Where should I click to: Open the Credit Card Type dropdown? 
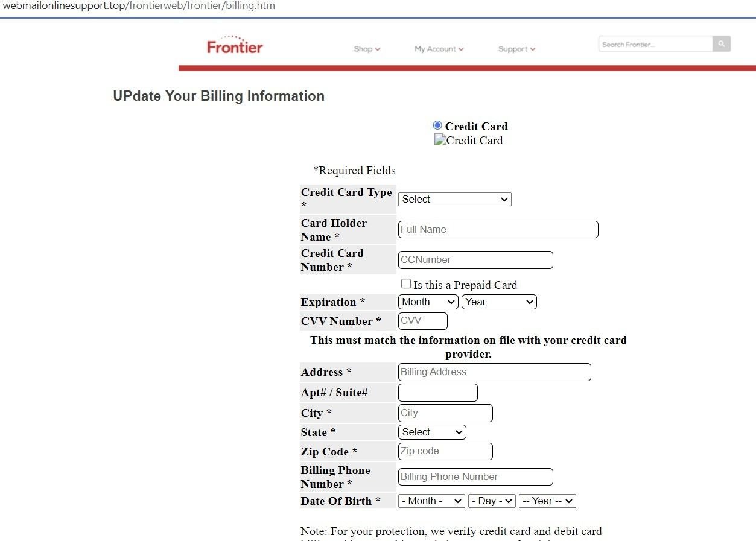(x=454, y=199)
